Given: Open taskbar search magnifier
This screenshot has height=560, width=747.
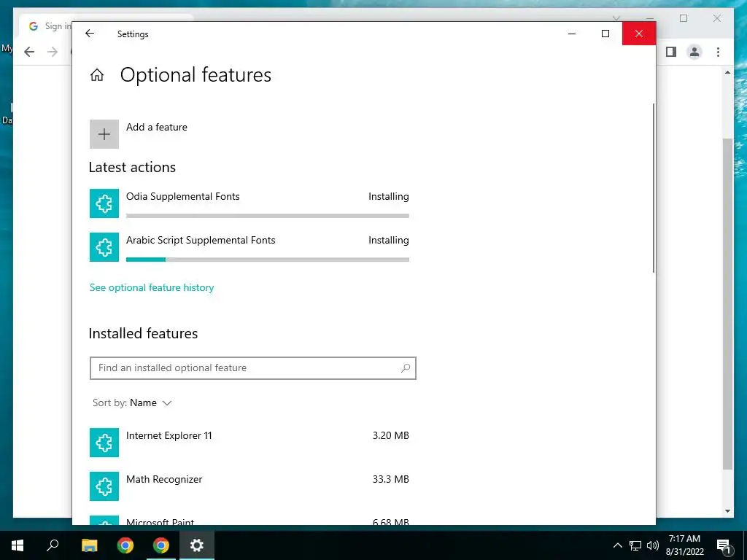Looking at the screenshot, I should (53, 545).
